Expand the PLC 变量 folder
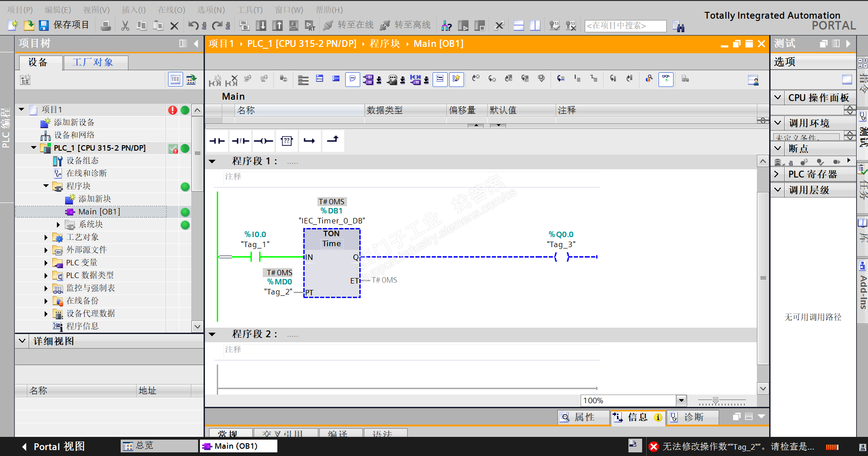Viewport: 868px width, 456px height. click(x=46, y=263)
